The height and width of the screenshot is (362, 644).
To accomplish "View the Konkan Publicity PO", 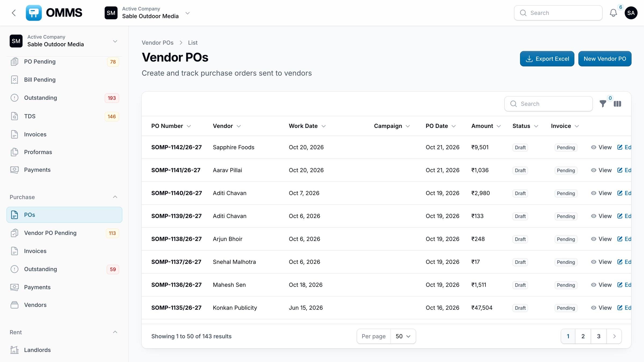I will [601, 308].
